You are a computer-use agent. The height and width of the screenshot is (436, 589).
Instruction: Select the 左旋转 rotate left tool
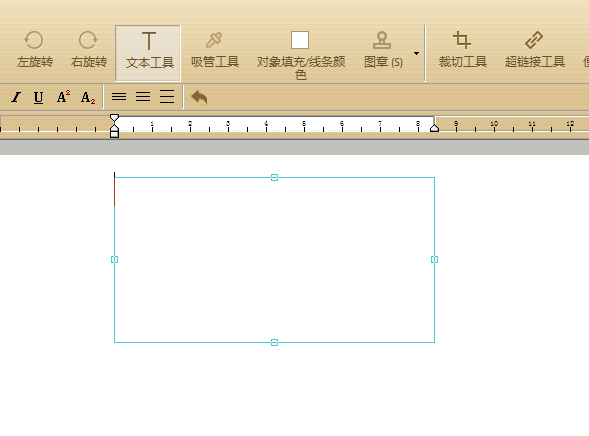(35, 50)
